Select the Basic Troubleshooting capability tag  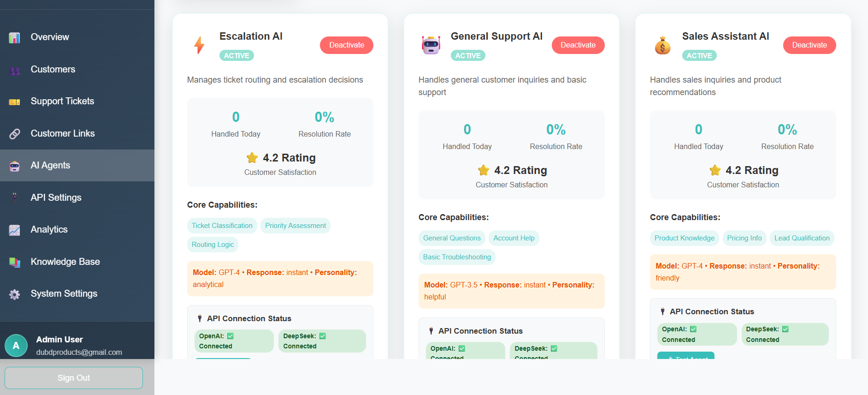coord(456,257)
